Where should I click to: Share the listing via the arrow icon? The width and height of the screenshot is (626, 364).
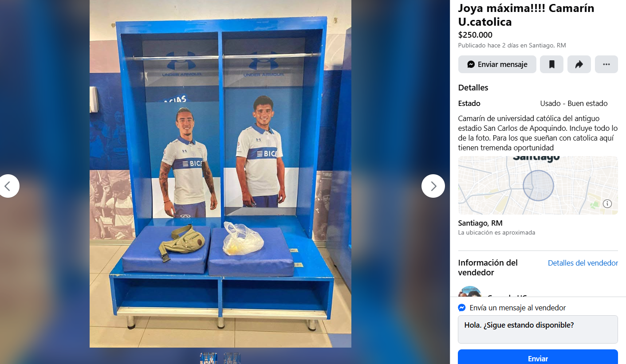[579, 64]
